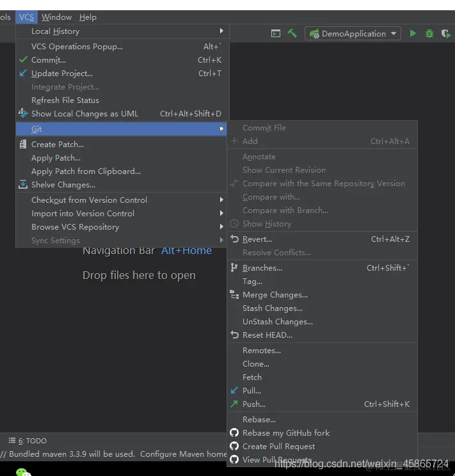Open the DemoApplication run configuration dropdown
This screenshot has width=455, height=476.
tap(353, 33)
